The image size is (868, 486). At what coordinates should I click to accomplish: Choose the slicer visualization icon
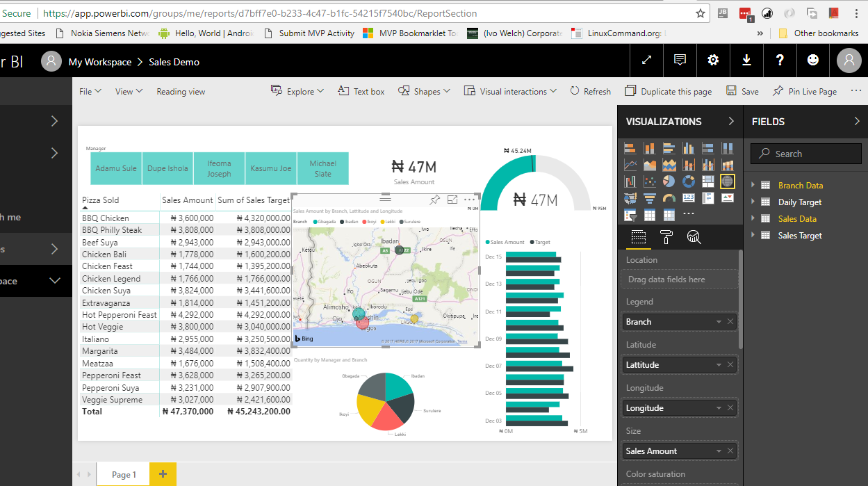tap(630, 214)
